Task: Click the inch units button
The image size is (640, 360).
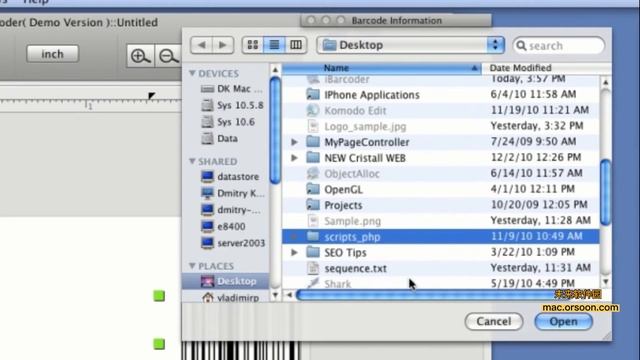Action: [53, 54]
